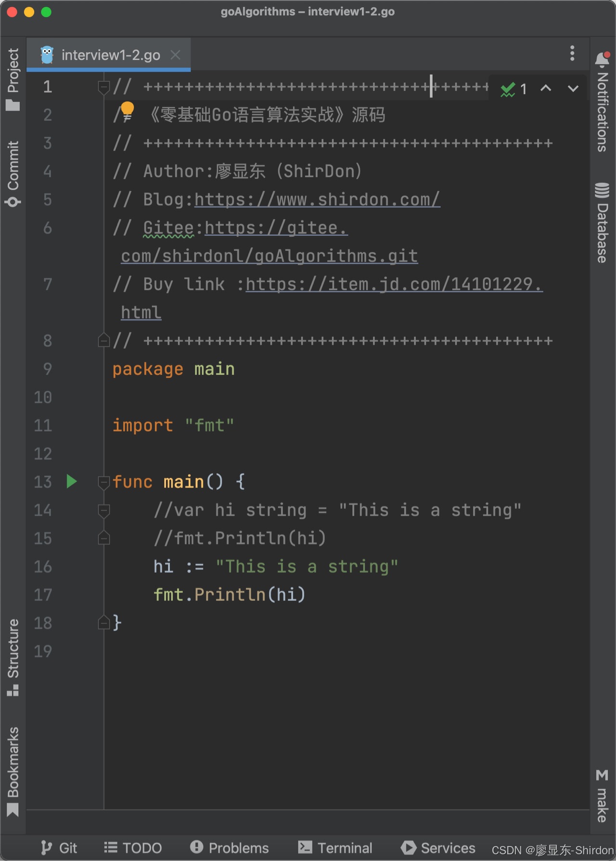Click line number 19 in the gutter
Image resolution: width=616 pixels, height=861 pixels.
[x=43, y=651]
